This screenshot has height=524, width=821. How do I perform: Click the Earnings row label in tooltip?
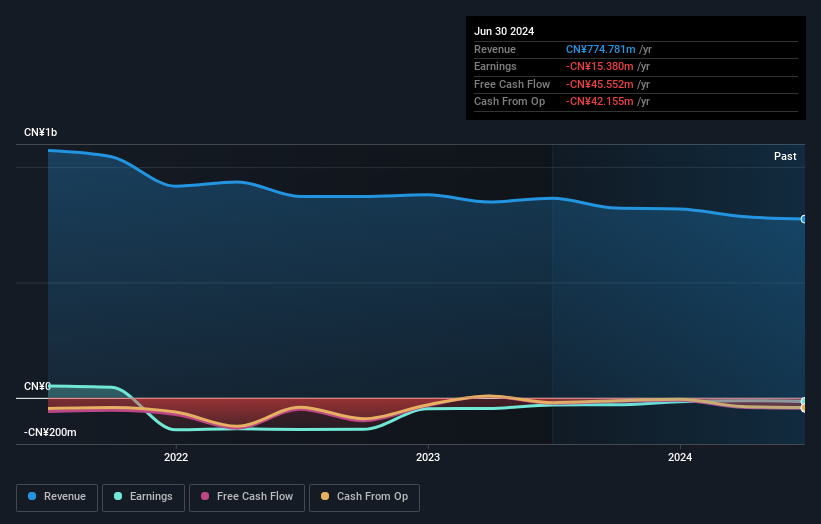(x=495, y=66)
